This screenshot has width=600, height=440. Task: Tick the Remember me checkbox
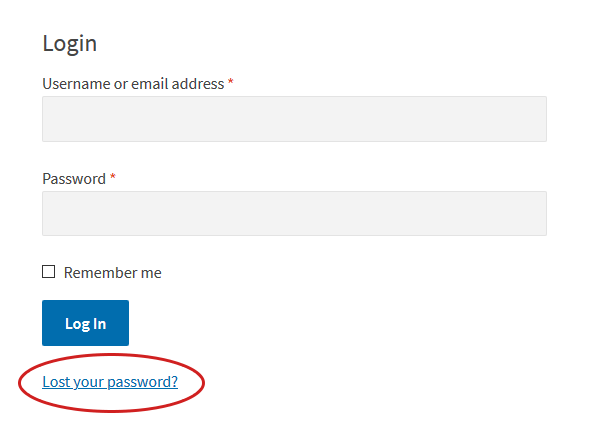pyautogui.click(x=49, y=272)
